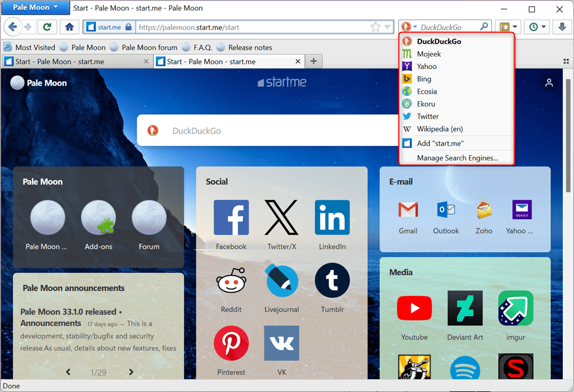Go back using the Back arrow button
This screenshot has height=392, width=574.
[12, 27]
